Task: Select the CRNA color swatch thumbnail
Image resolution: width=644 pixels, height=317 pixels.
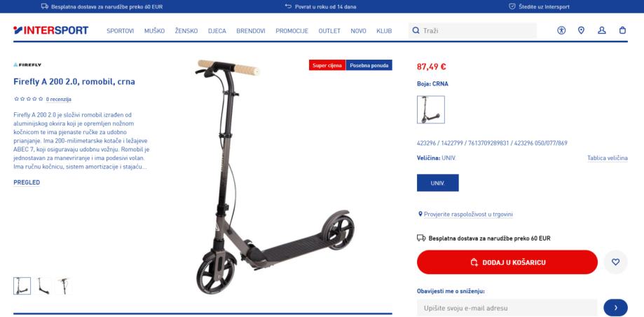Action: [430, 110]
